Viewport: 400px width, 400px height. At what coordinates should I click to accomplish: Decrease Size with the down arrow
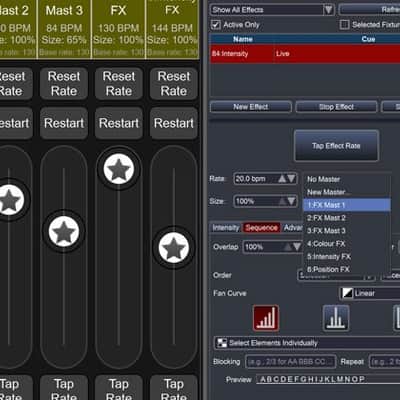291,201
